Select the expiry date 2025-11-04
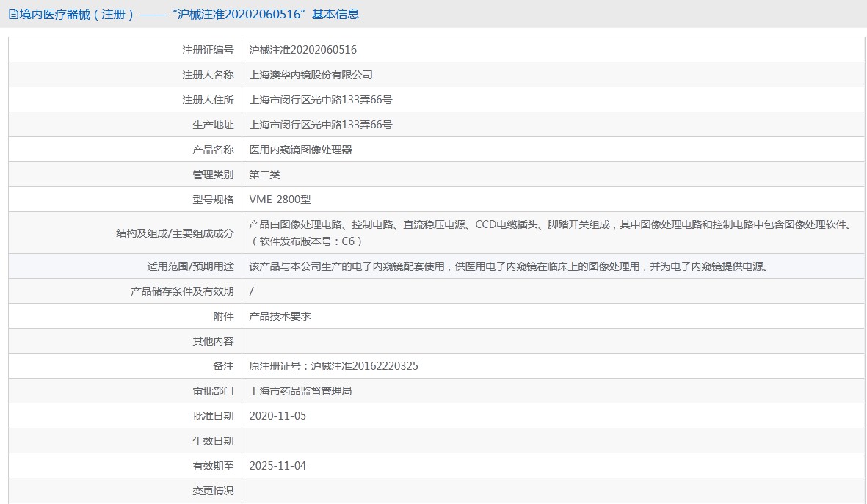 pyautogui.click(x=277, y=466)
